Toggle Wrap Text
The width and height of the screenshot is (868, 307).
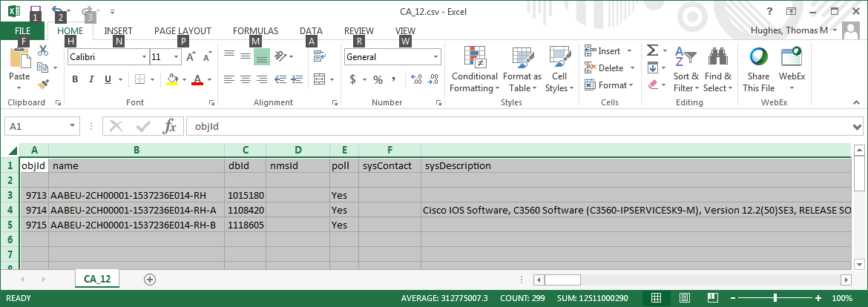click(x=320, y=56)
